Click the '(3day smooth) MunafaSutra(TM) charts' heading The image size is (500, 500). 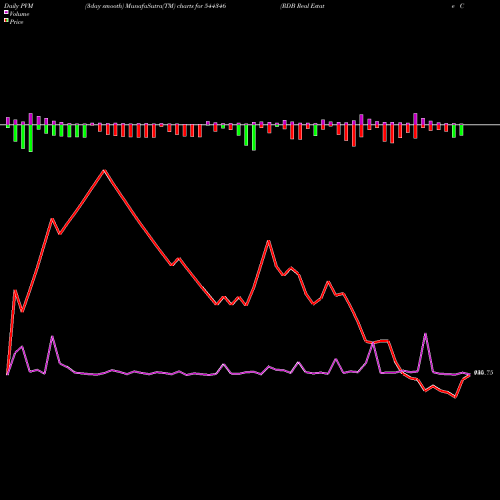tap(139, 6)
